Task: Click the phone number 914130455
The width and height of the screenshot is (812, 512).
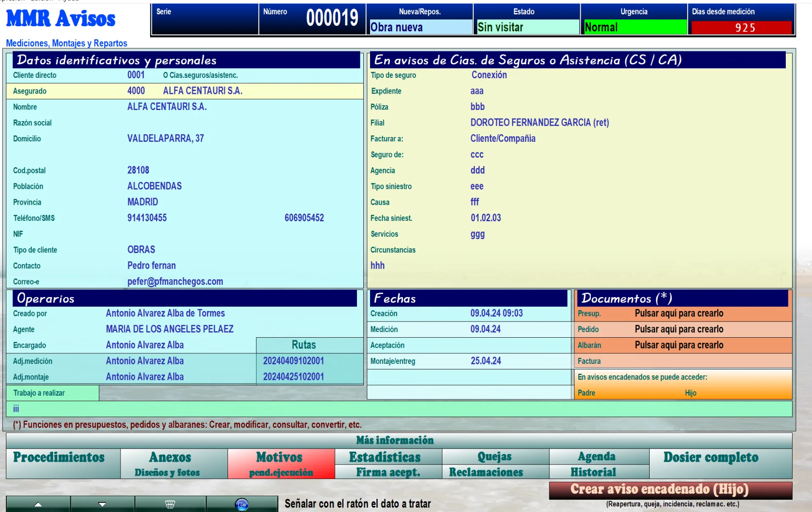Action: coord(147,218)
